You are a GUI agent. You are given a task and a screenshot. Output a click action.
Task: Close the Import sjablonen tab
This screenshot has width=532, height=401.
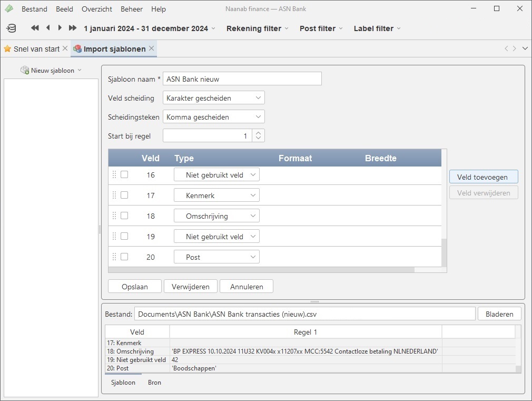pyautogui.click(x=151, y=48)
